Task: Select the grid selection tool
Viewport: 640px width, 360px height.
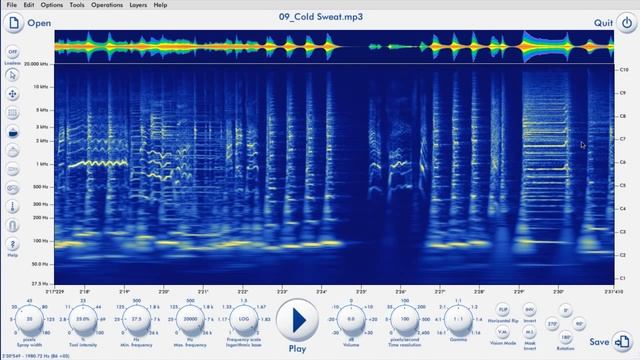Action: click(13, 113)
